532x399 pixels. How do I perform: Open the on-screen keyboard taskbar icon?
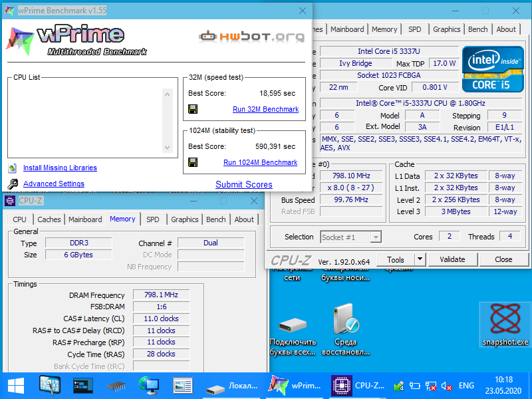pyautogui.click(x=49, y=386)
